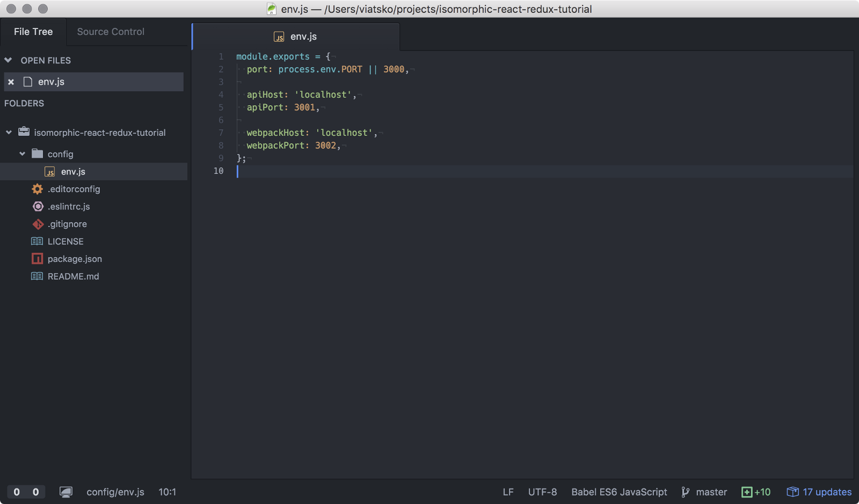Viewport: 859px width, 504px height.
Task: Open the README.md file
Action: [73, 276]
